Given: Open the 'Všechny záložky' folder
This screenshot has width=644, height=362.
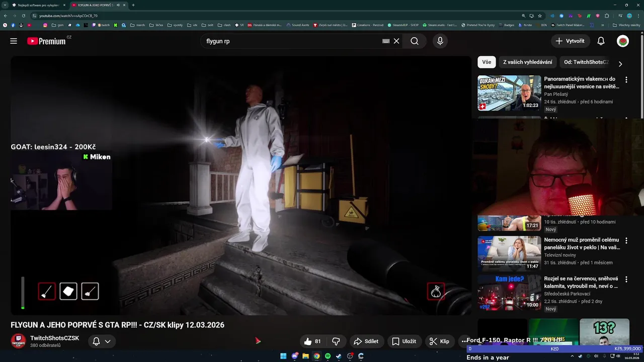Looking at the screenshot, I should [626, 25].
